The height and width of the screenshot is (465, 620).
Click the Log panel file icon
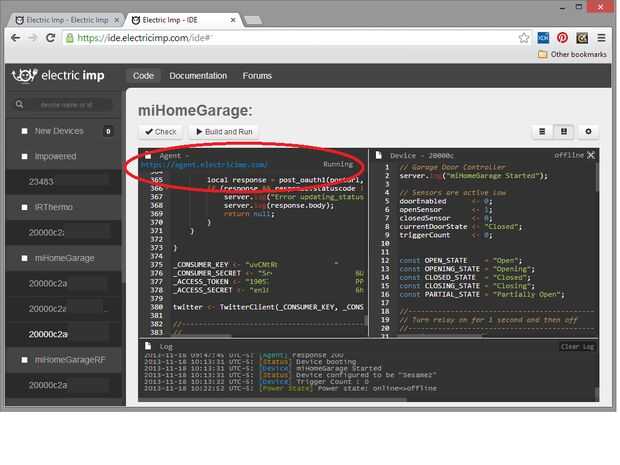point(148,346)
